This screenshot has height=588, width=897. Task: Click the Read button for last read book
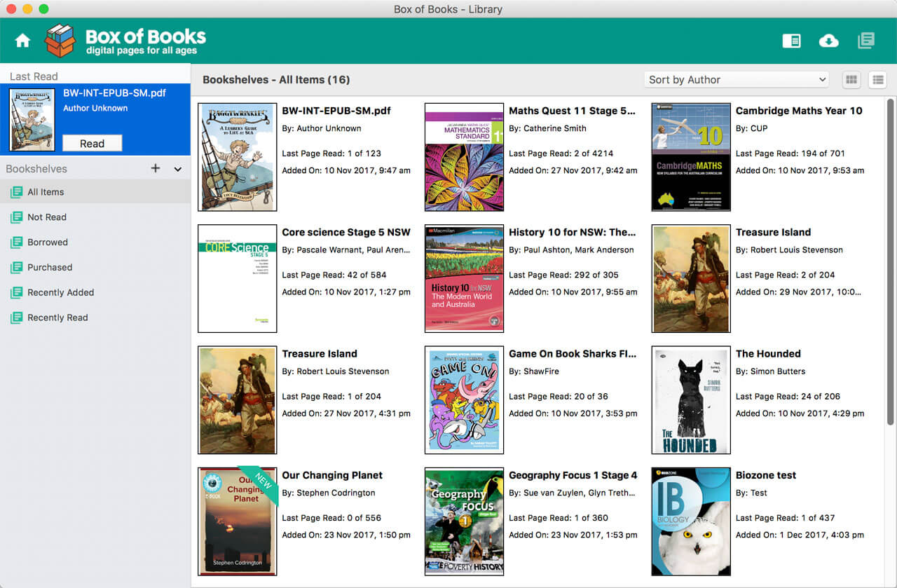92,143
